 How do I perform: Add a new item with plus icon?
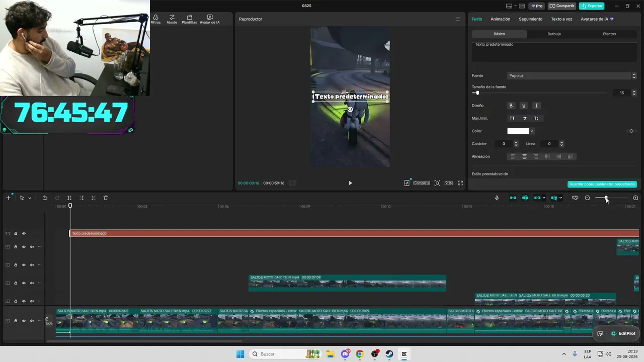click(8, 198)
